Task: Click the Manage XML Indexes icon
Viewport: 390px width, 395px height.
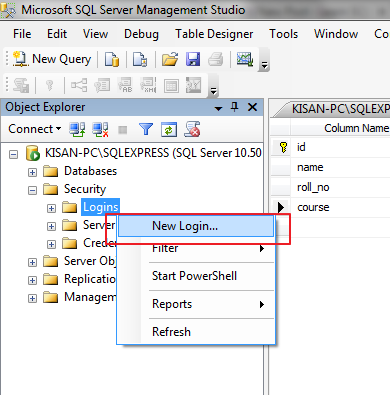Action: point(148,85)
